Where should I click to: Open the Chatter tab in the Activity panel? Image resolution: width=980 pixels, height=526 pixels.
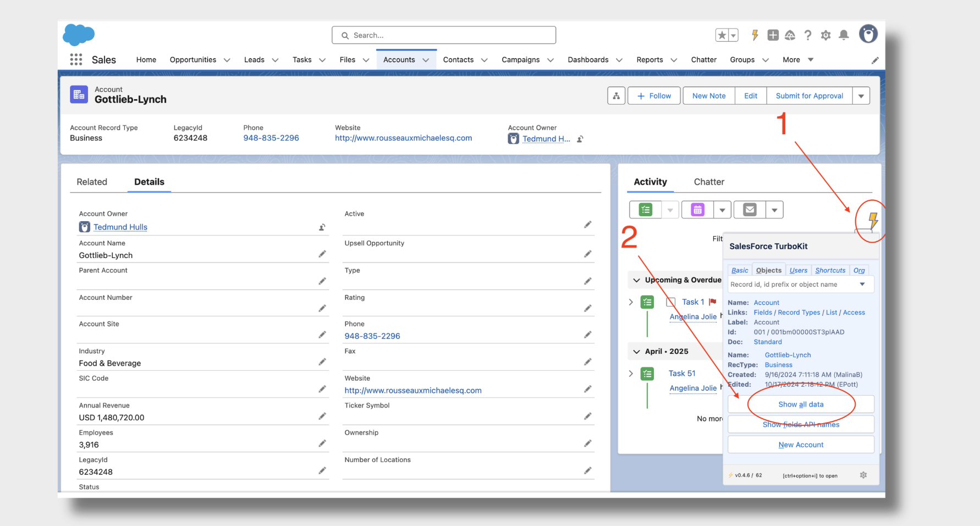pyautogui.click(x=708, y=182)
